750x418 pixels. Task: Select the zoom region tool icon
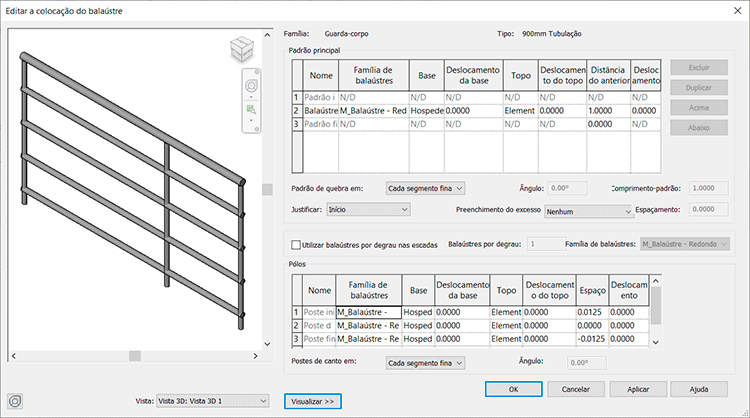point(251,110)
